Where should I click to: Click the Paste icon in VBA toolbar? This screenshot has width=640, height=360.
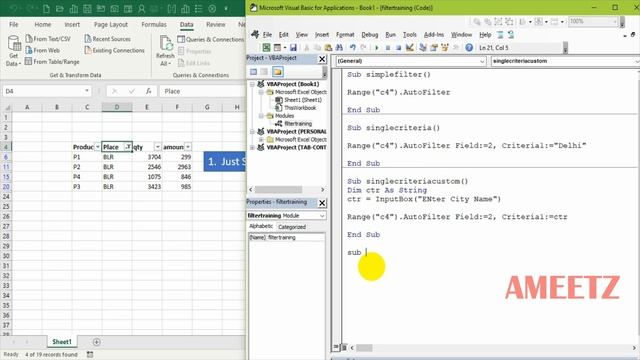328,48
